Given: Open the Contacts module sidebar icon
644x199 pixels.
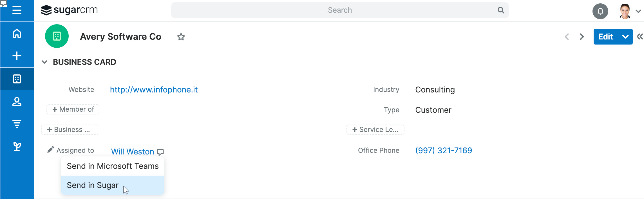Looking at the screenshot, I should coord(17,101).
